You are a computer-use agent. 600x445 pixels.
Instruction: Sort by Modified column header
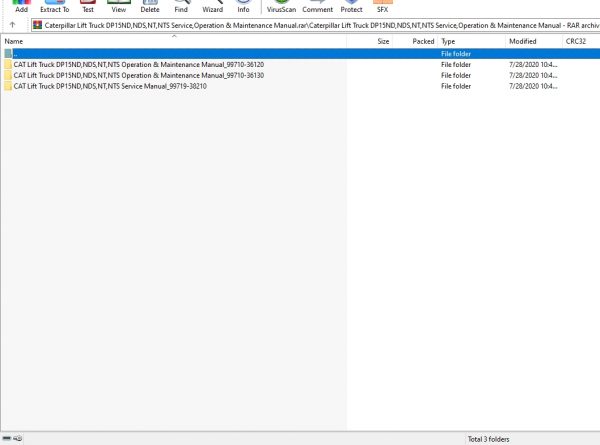(534, 41)
